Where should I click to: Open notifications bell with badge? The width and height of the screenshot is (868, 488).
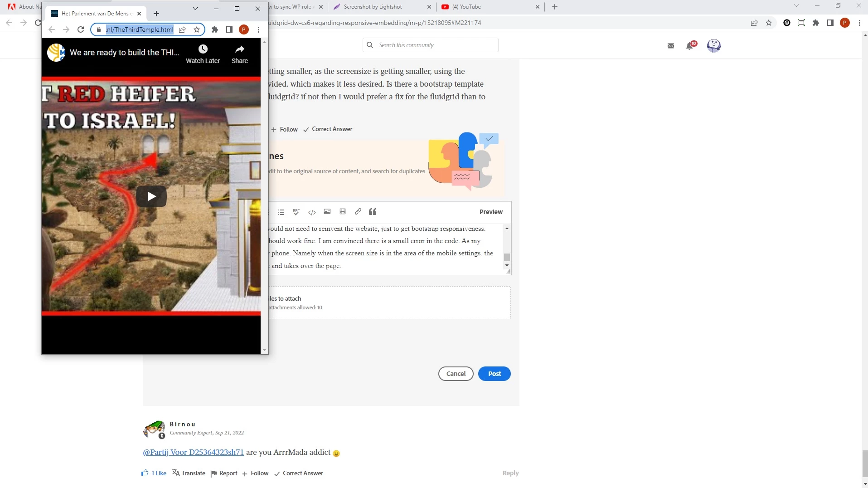690,45
